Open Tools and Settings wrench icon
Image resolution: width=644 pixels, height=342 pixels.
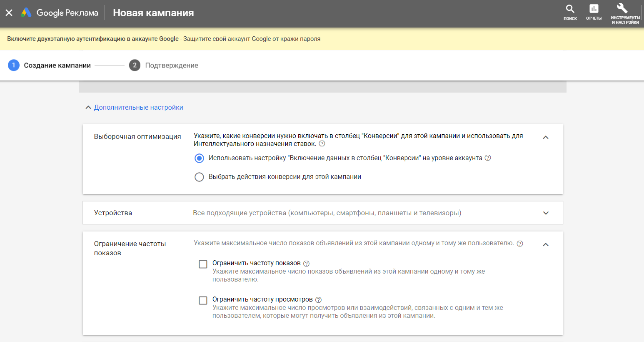[x=622, y=9]
